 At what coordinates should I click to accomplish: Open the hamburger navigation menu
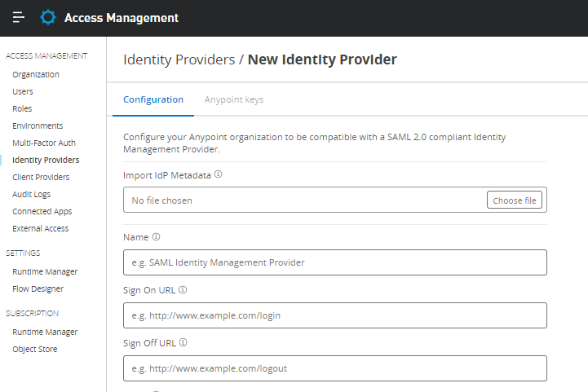[x=19, y=17]
